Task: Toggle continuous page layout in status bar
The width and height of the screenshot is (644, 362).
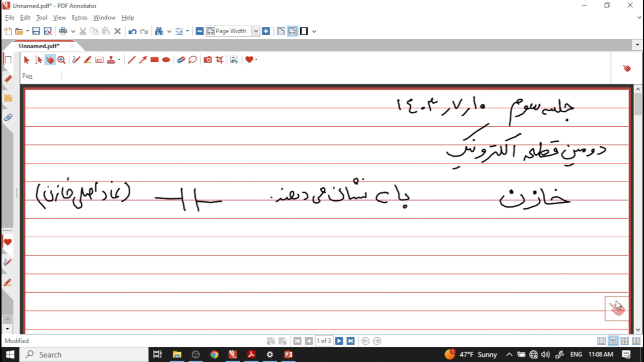Action: pyautogui.click(x=613, y=341)
